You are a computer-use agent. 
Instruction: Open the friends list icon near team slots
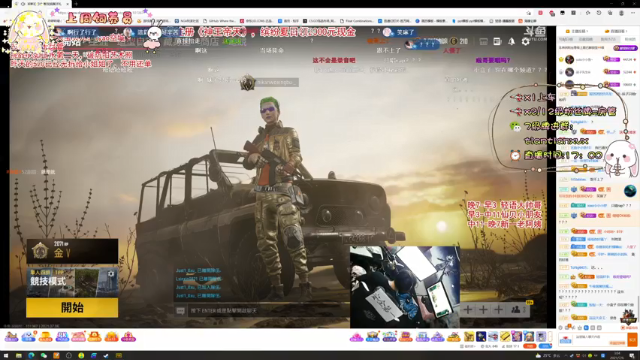coord(516,310)
